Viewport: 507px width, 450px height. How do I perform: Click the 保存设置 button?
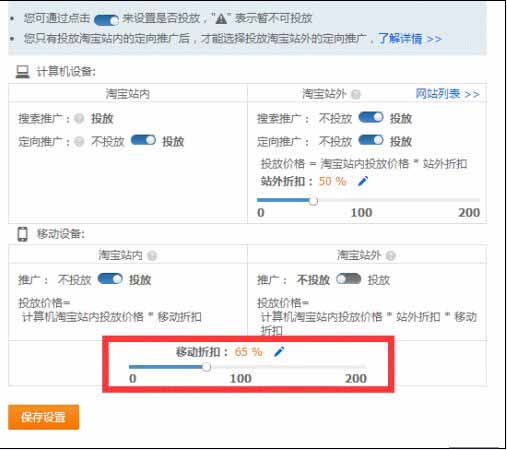click(44, 417)
